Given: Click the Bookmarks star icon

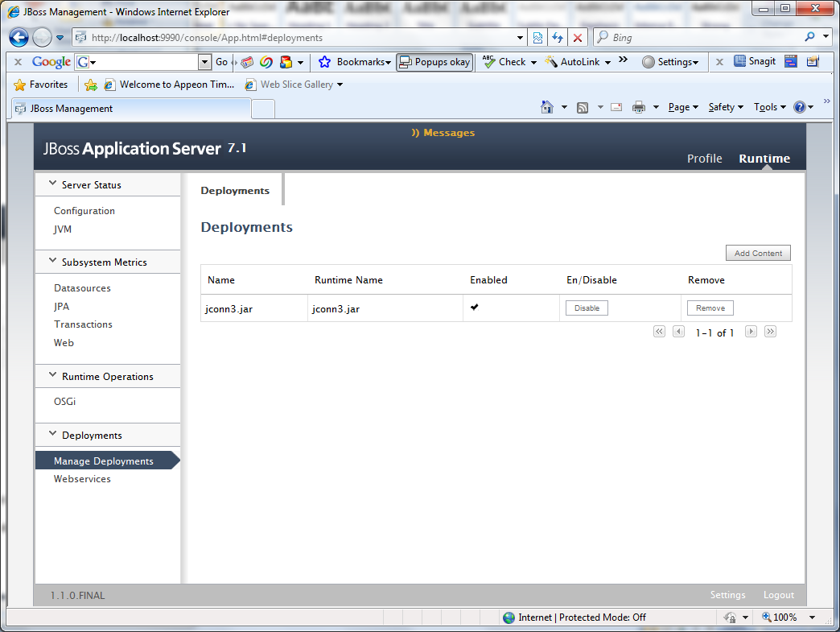Looking at the screenshot, I should pyautogui.click(x=324, y=62).
